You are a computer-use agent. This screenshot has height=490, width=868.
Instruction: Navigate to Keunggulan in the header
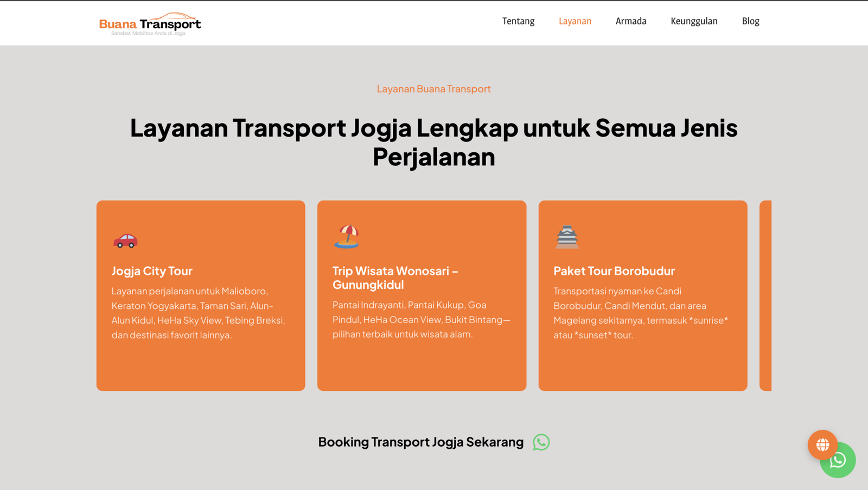(x=694, y=21)
